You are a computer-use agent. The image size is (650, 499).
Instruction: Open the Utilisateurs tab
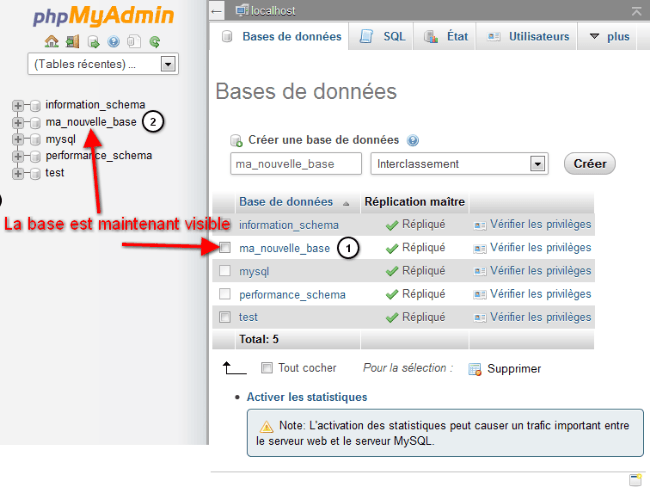click(527, 36)
